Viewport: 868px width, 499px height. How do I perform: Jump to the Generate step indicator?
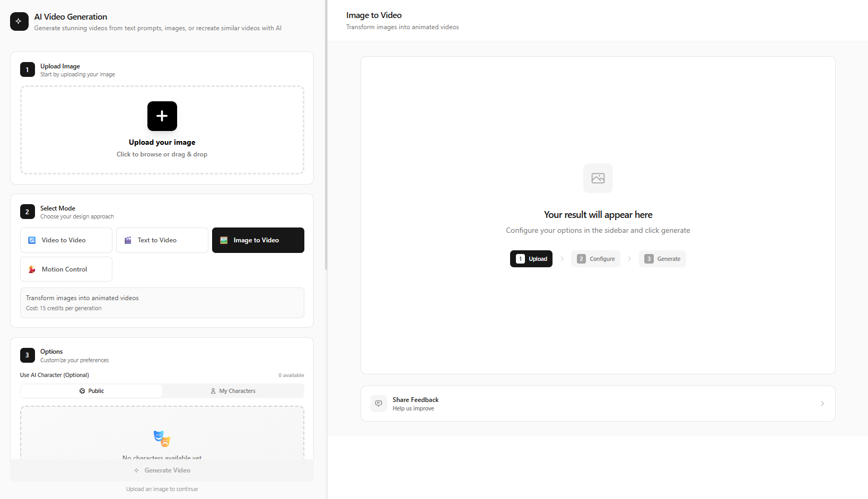point(662,259)
